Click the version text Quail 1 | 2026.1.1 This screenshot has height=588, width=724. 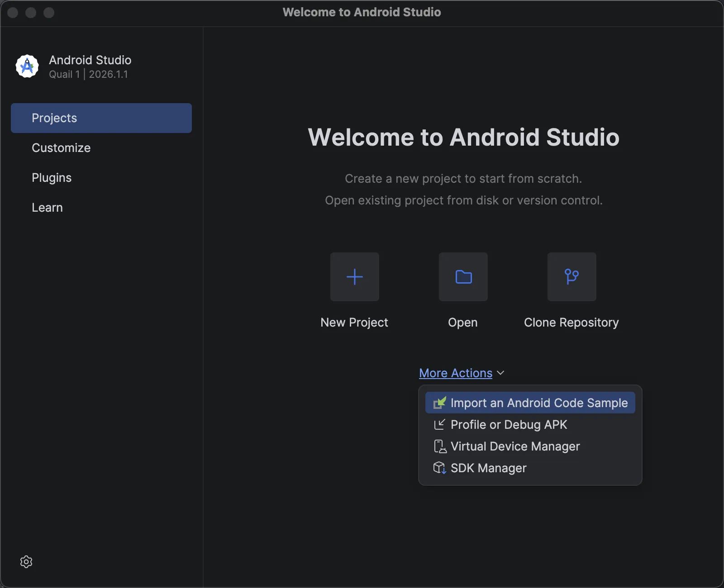(88, 74)
